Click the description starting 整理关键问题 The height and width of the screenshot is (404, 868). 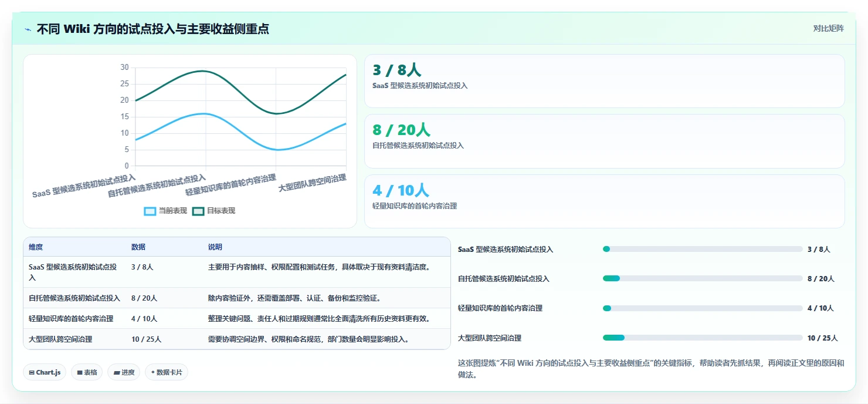pyautogui.click(x=320, y=319)
